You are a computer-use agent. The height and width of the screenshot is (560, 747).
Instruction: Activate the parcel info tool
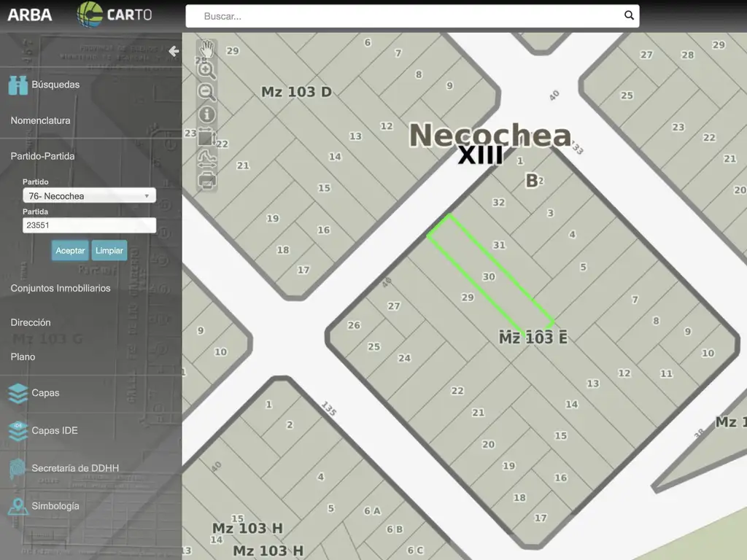[x=207, y=114]
